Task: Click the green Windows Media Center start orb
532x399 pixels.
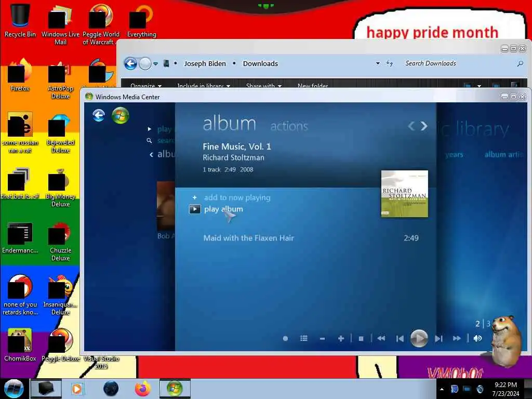Action: (x=121, y=115)
